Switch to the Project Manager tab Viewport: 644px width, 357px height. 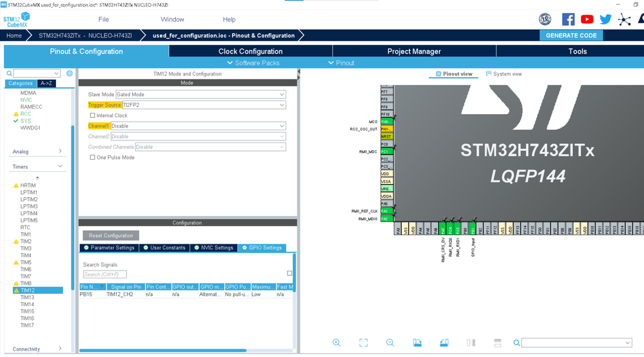point(414,52)
